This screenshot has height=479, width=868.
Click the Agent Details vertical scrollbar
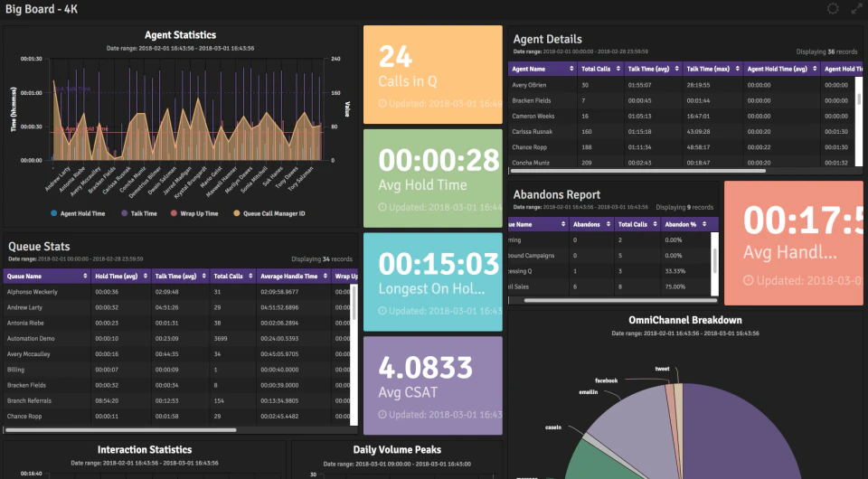click(859, 99)
